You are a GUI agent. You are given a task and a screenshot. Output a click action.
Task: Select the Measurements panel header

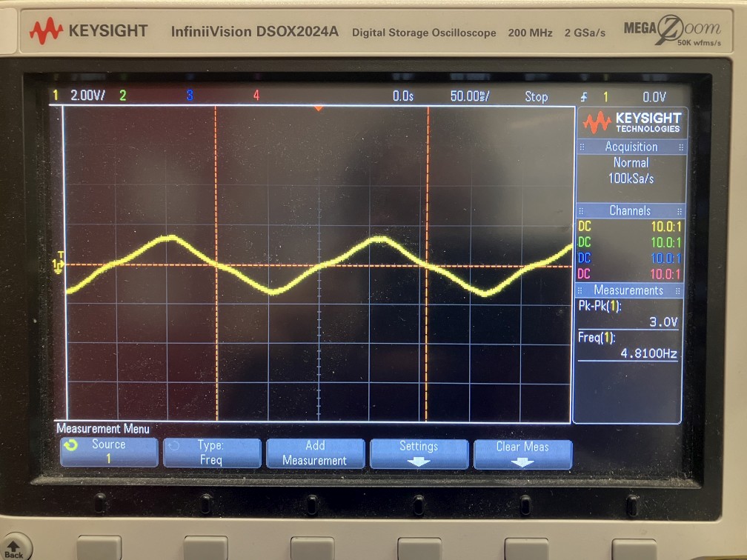pos(628,290)
